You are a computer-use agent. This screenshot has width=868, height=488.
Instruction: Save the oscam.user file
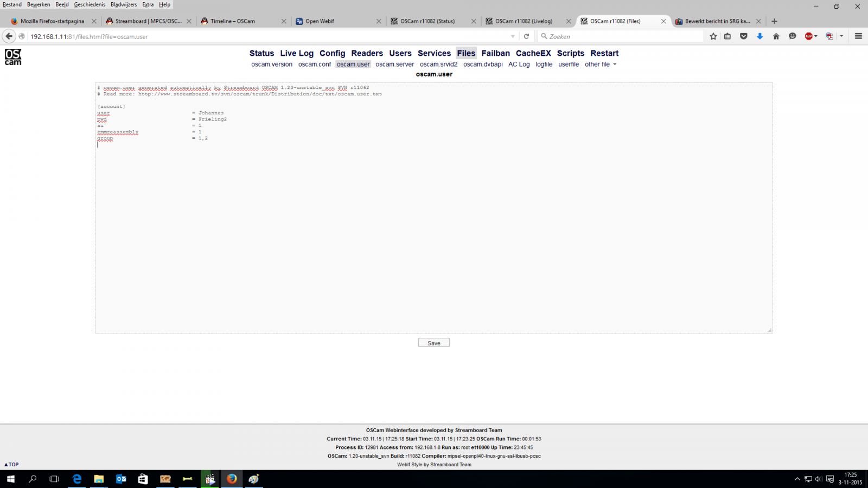[x=434, y=343]
